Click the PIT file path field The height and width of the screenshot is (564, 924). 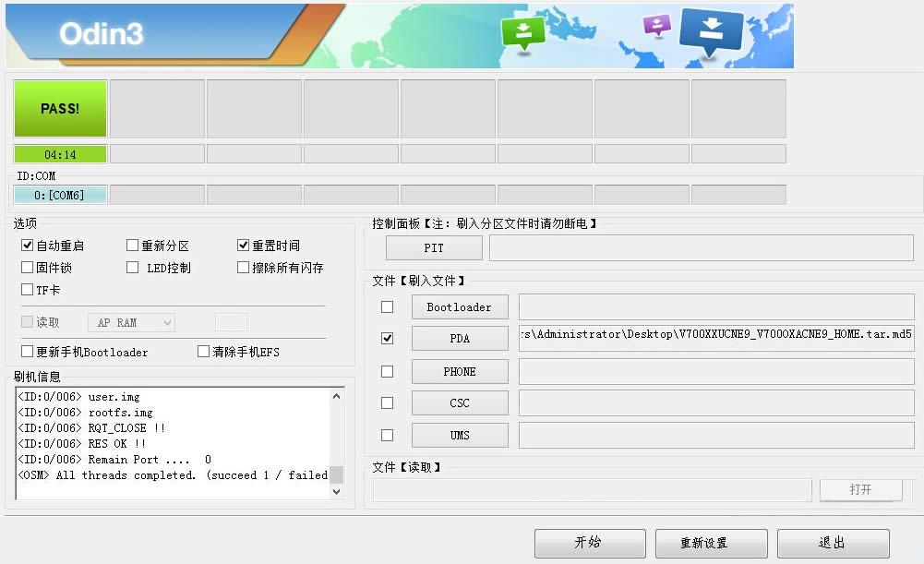702,248
